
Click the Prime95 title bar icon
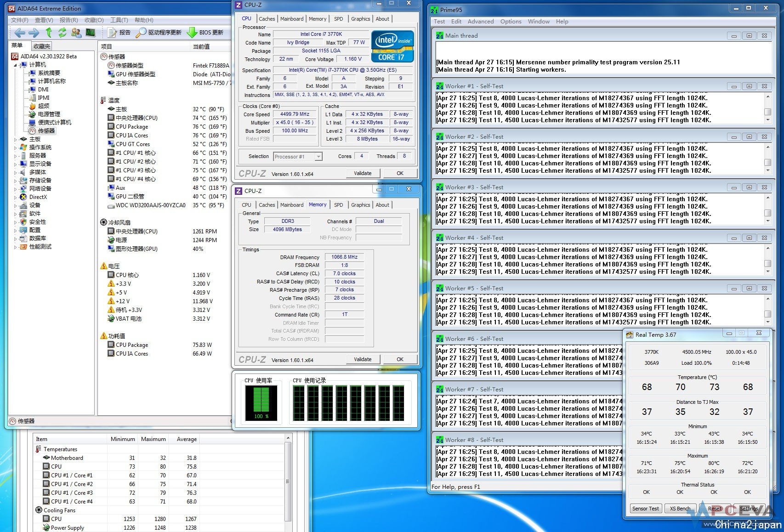435,10
